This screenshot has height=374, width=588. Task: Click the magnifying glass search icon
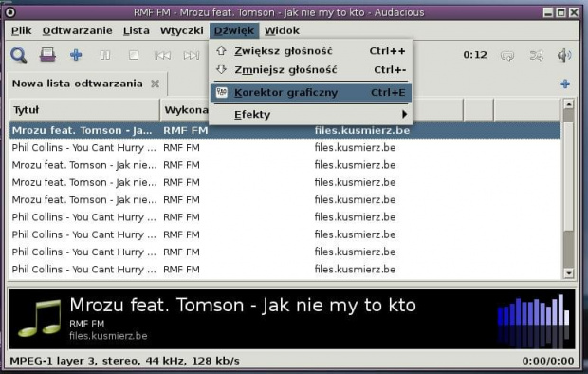pos(18,55)
